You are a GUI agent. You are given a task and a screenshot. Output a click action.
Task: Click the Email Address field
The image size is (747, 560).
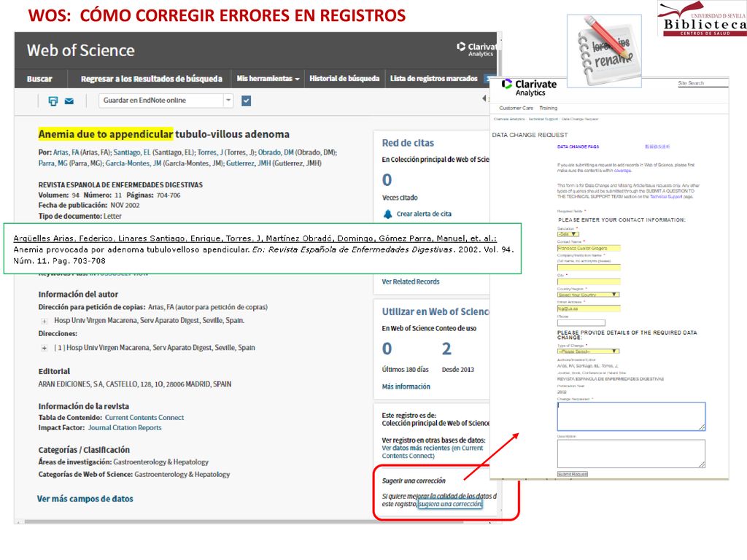click(x=589, y=308)
